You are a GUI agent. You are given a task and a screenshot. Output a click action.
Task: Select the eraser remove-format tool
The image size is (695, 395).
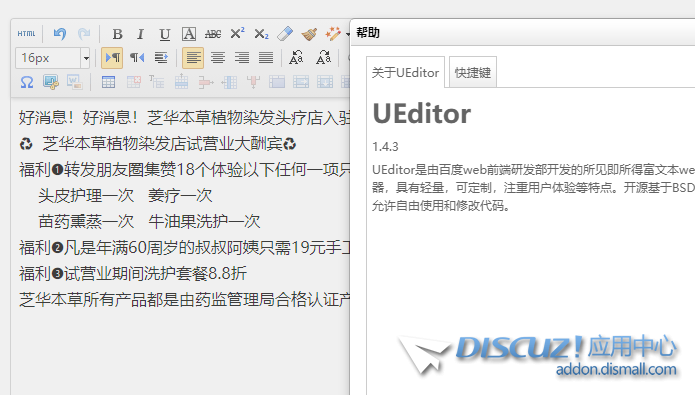(x=285, y=34)
